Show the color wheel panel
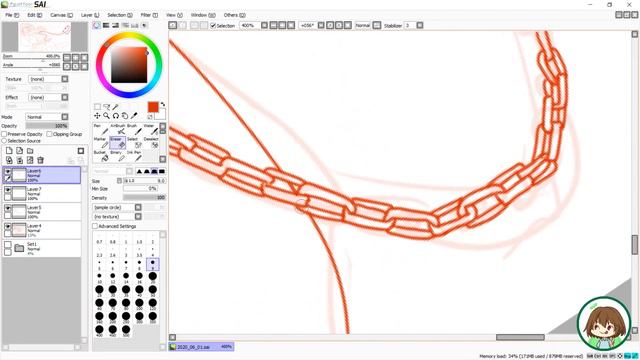This screenshot has height=360, width=640. click(x=96, y=25)
